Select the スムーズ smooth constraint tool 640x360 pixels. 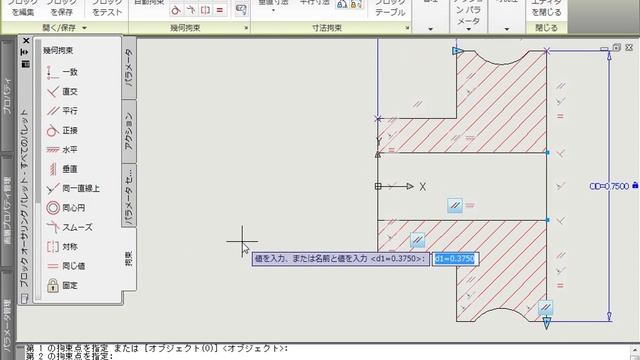(69, 227)
